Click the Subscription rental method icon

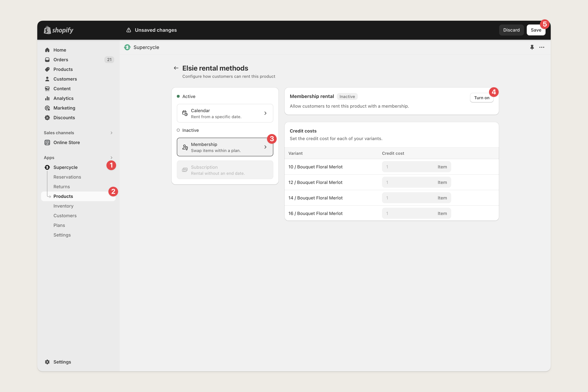pyautogui.click(x=185, y=170)
